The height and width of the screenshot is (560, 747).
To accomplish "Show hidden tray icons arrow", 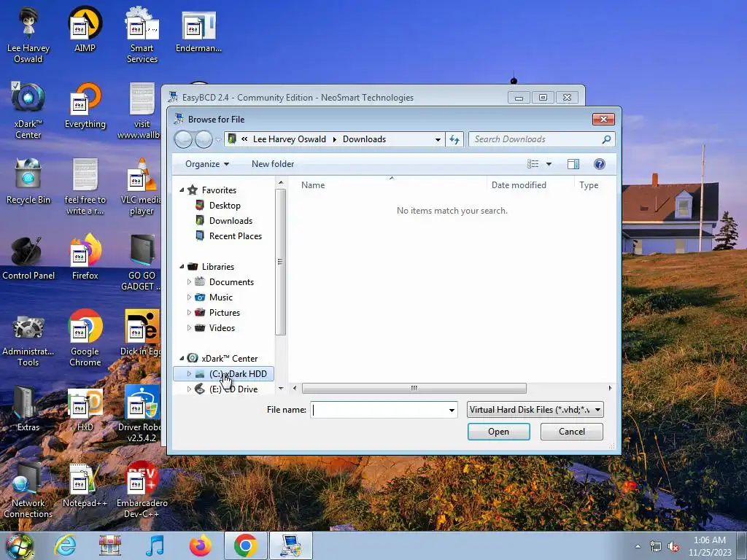I will [x=638, y=547].
